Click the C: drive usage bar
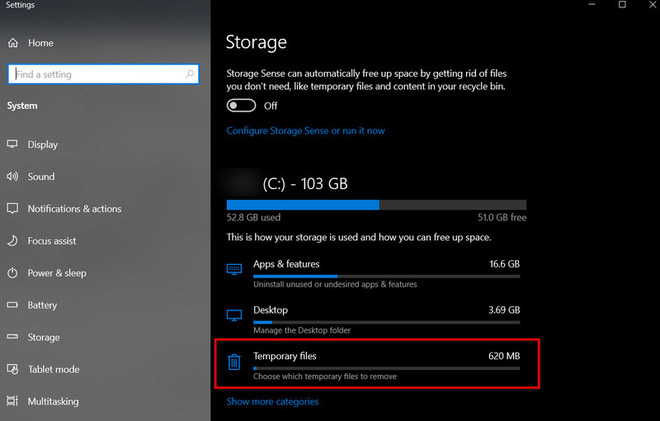This screenshot has height=421, width=660. click(x=376, y=205)
